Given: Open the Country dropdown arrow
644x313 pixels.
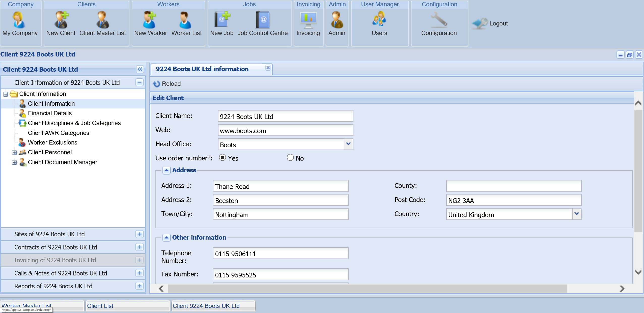Looking at the screenshot, I should [577, 214].
